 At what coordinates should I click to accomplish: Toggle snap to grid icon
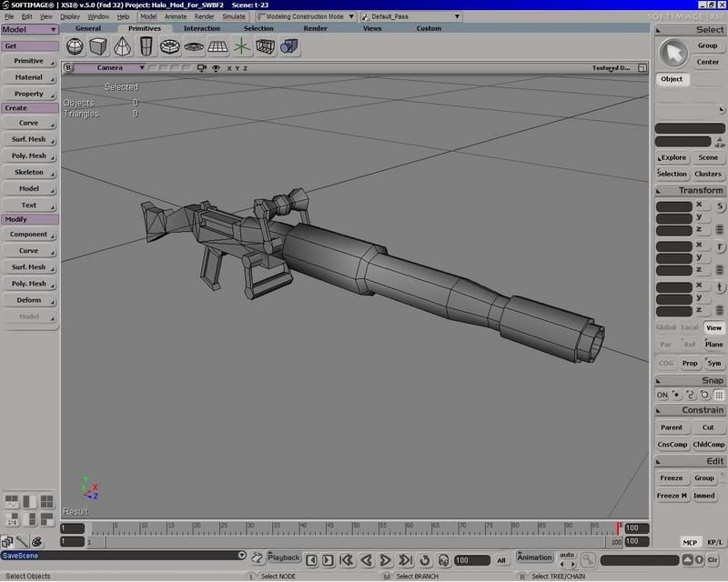pos(719,396)
